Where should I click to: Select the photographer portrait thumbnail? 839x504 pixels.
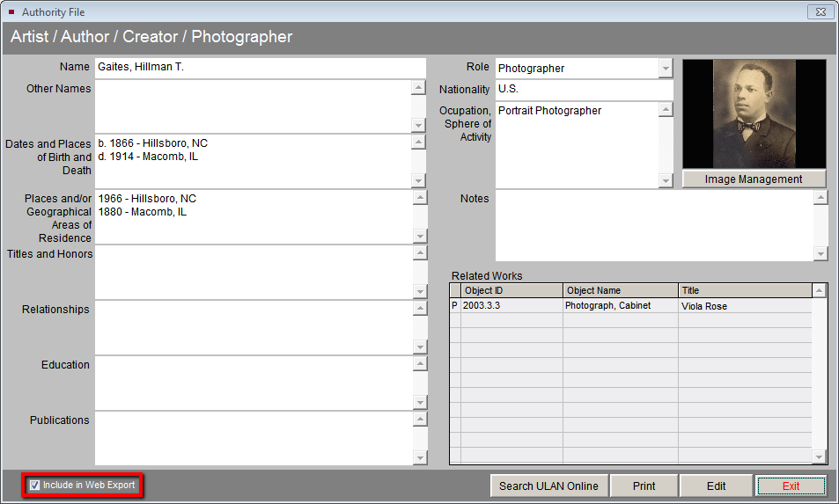[x=754, y=113]
